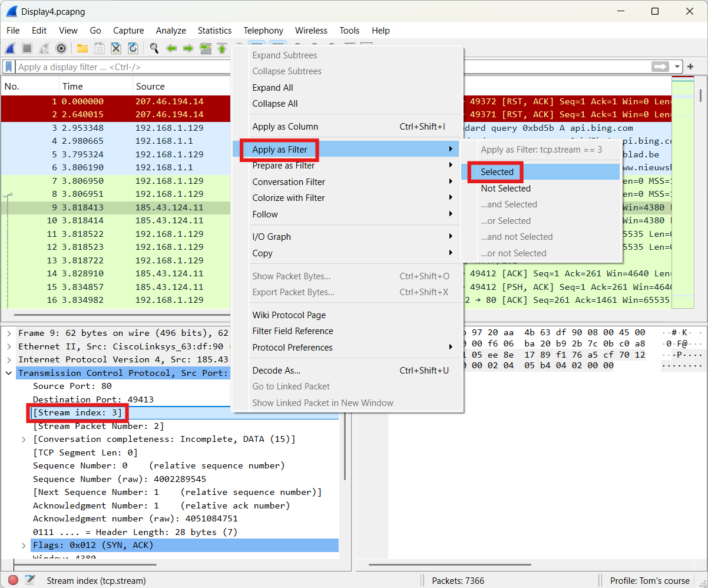Open the Wireless menu
Screen dimensions: 708x588
coord(311,31)
